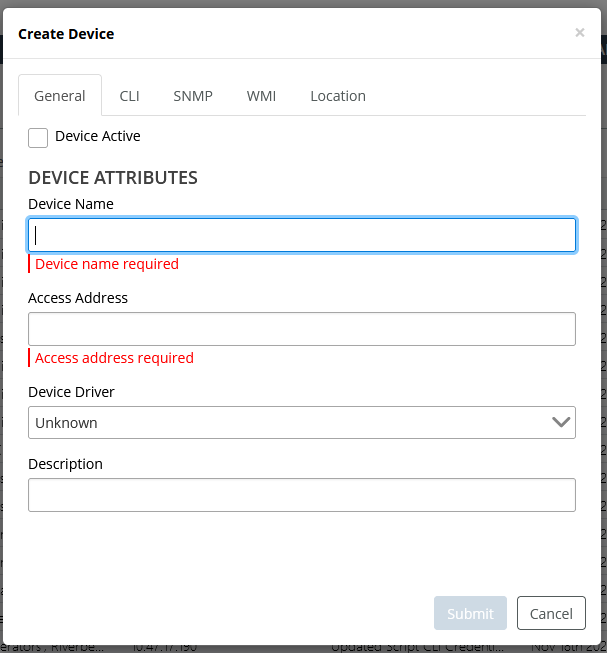
Task: Click the DEVICE ATTRIBUTES section heading
Action: pos(113,178)
